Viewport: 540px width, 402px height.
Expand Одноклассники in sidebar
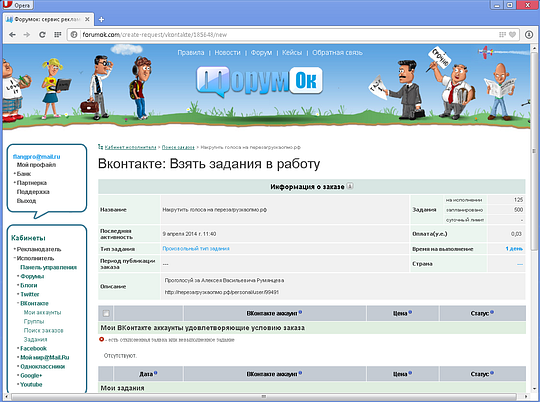(42, 367)
